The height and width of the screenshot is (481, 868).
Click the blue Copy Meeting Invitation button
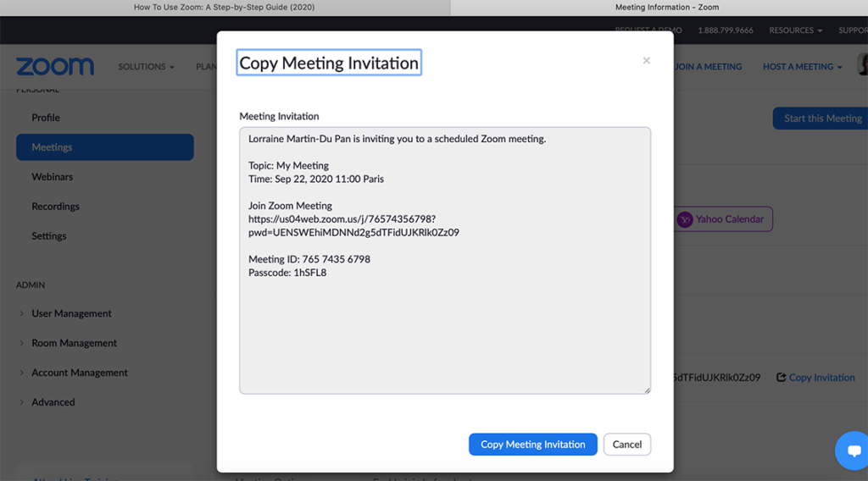click(532, 445)
